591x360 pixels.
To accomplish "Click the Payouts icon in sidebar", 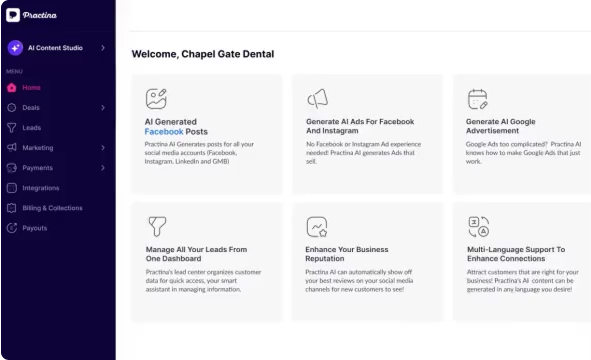I will 12,228.
